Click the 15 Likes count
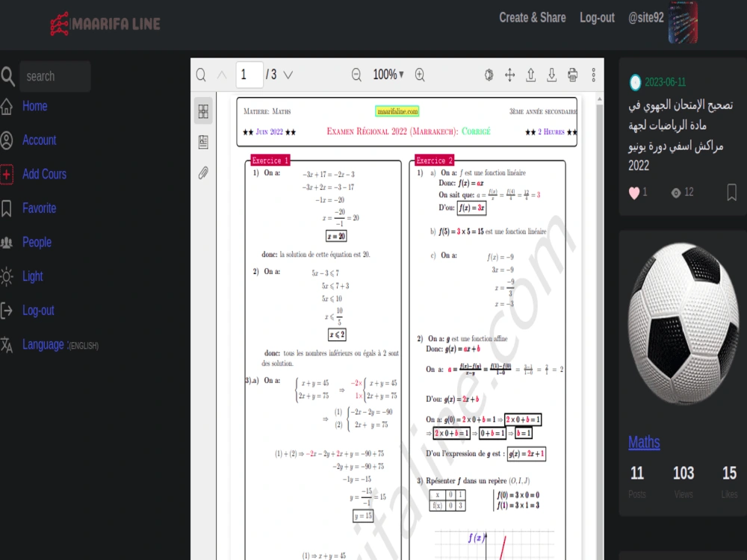The width and height of the screenshot is (747, 560). [729, 473]
